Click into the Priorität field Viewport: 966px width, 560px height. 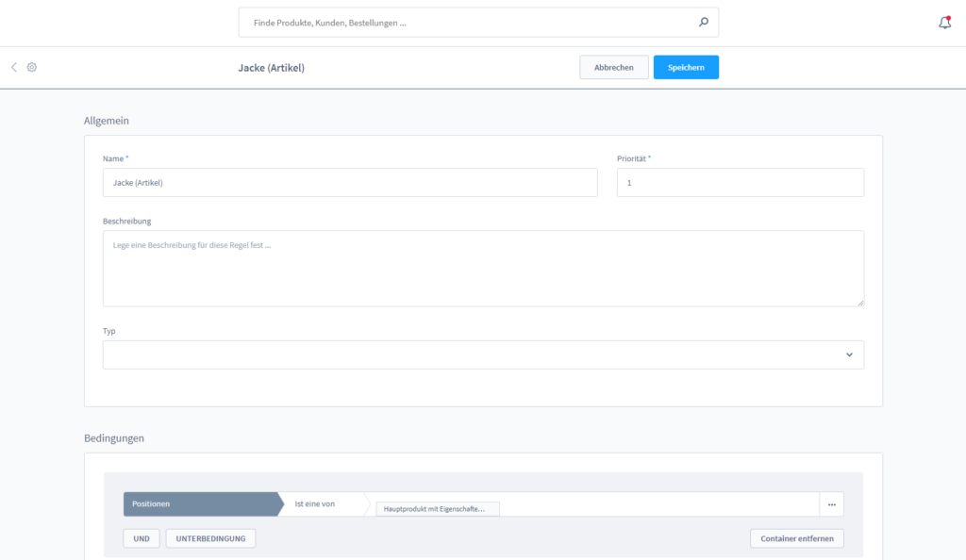pyautogui.click(x=740, y=183)
